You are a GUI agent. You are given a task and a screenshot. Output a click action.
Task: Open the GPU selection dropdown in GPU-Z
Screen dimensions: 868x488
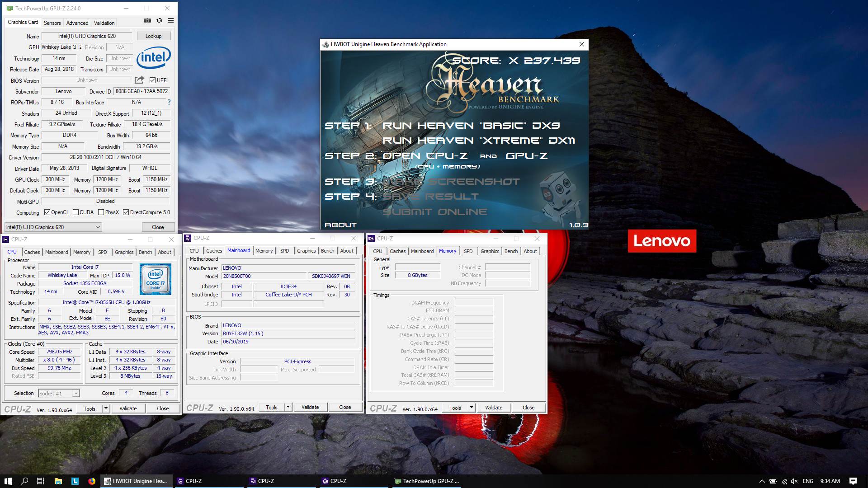53,227
